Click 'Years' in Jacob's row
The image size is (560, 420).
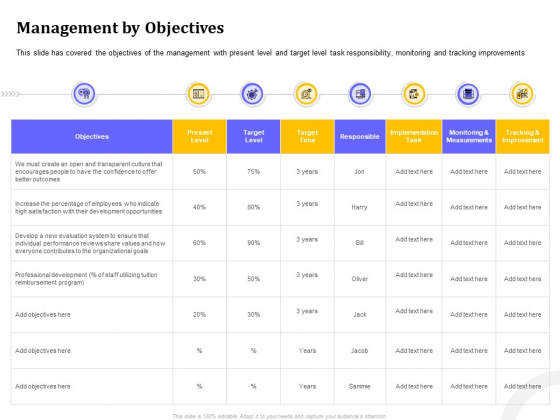(308, 351)
